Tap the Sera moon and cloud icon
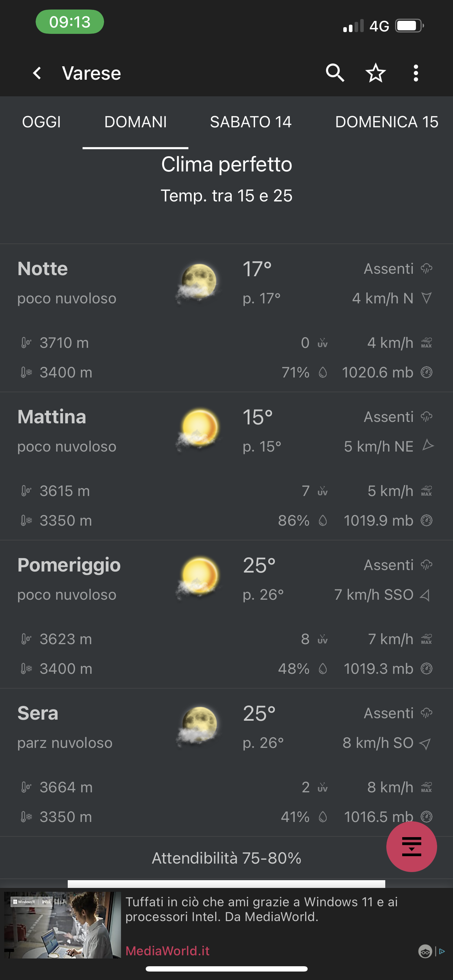 198,726
